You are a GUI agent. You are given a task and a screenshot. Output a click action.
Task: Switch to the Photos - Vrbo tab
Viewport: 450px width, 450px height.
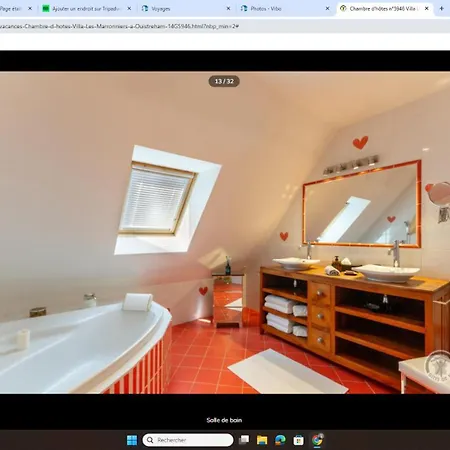pos(285,9)
